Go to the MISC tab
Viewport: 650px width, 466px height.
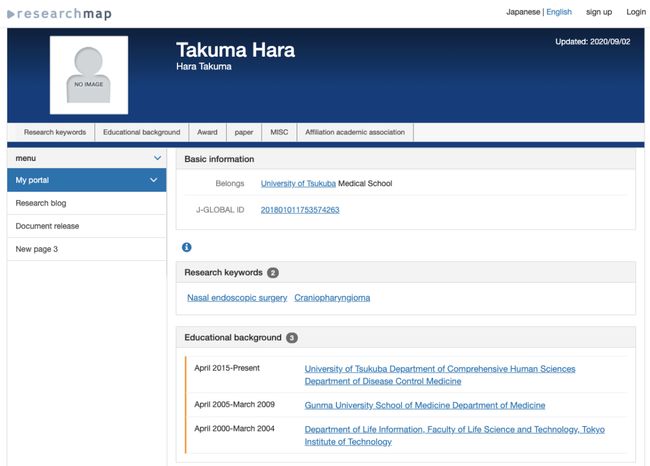(278, 132)
